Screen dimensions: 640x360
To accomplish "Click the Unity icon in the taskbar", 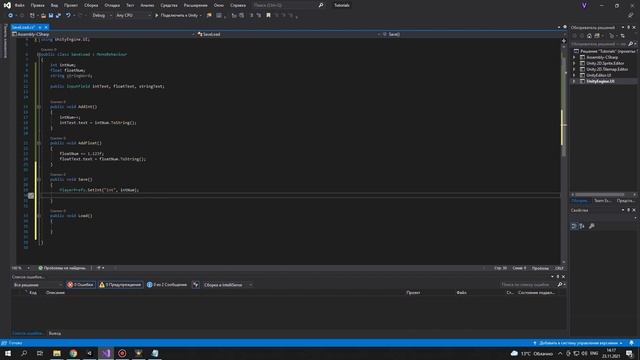I will [89, 353].
